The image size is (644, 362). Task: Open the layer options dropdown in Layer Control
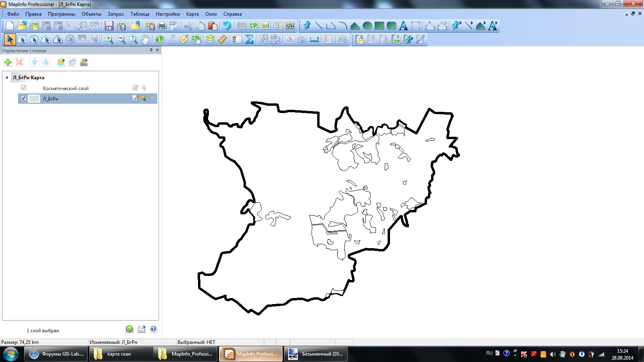(61, 62)
